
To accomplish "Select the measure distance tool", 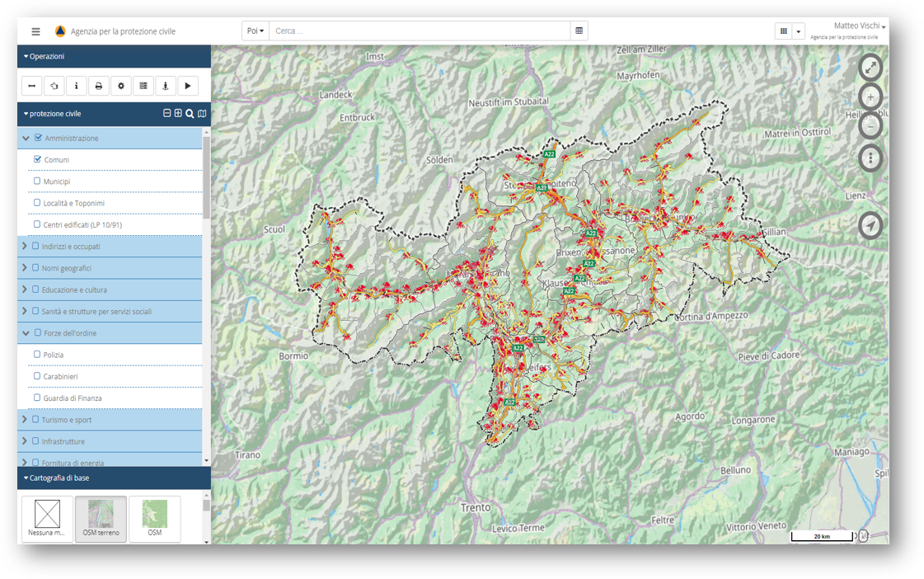I will pyautogui.click(x=32, y=86).
